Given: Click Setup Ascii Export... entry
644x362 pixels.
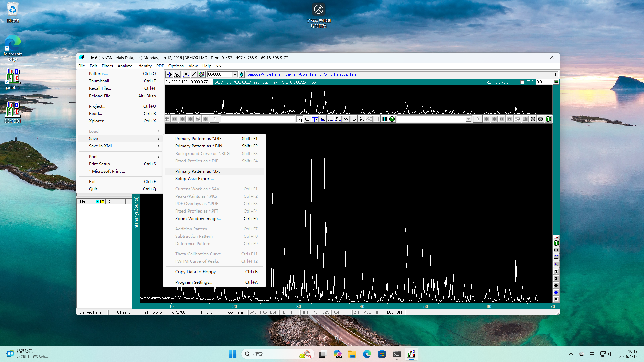Looking at the screenshot, I should [194, 179].
